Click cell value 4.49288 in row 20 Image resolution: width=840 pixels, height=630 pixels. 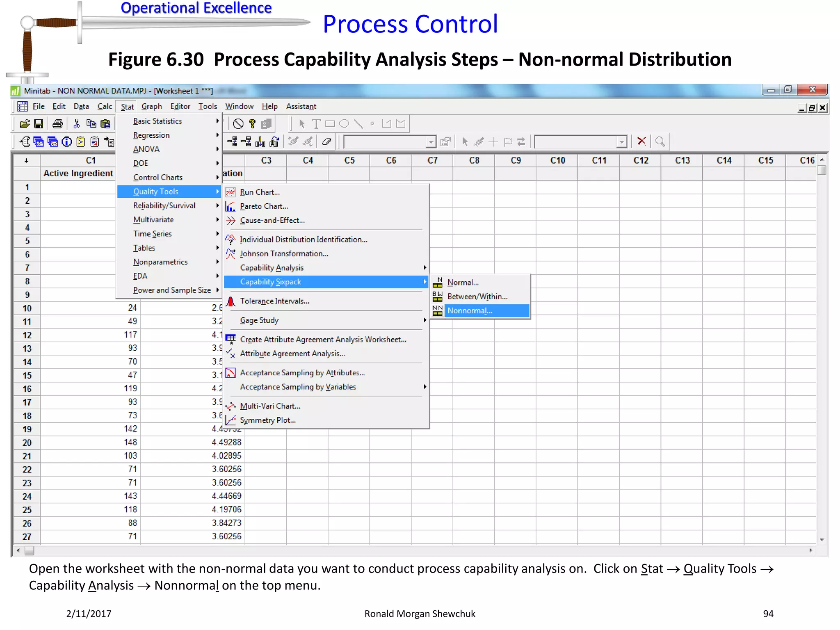[x=226, y=443]
